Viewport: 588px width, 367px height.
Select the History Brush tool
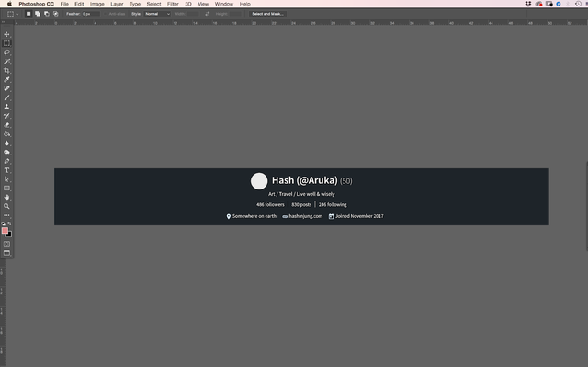click(6, 116)
